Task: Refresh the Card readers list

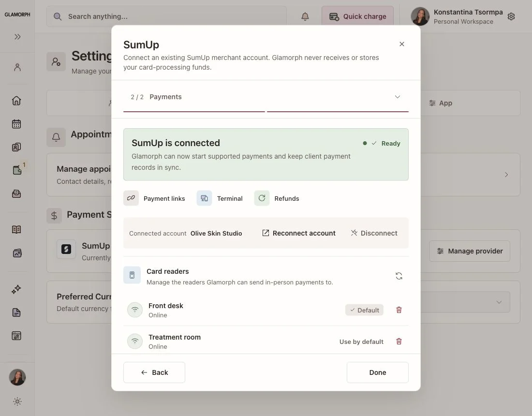Action: 399,276
